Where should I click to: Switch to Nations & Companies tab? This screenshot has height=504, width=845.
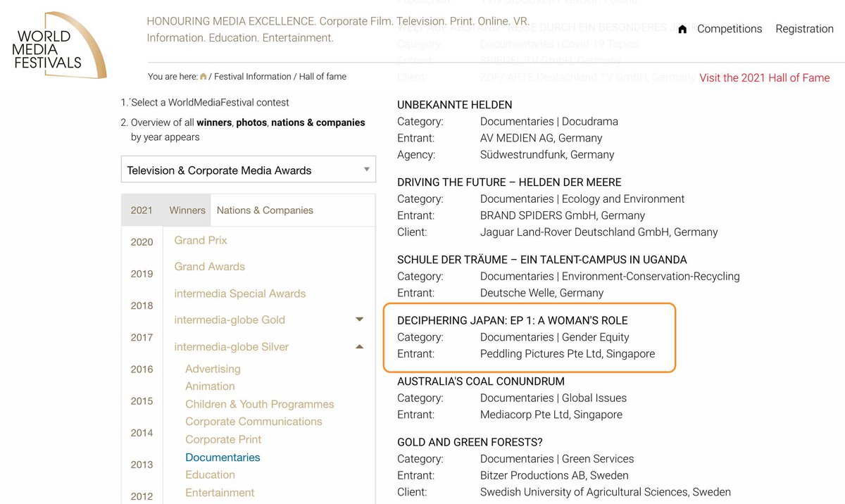click(x=265, y=210)
